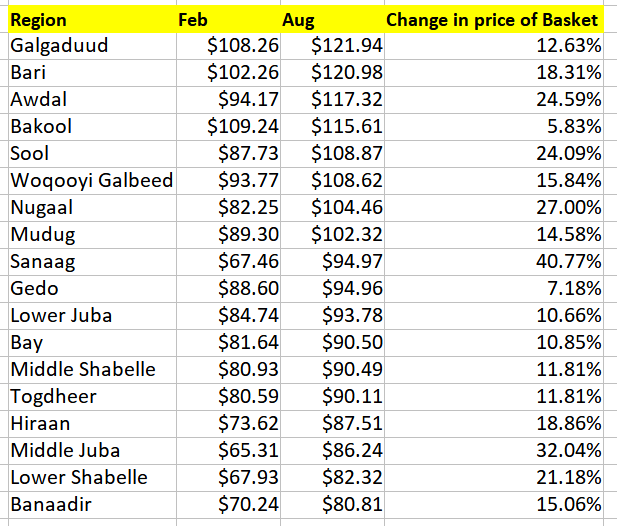This screenshot has width=617, height=526.
Task: Click the Change in price of Basket header
Action: pos(494,20)
